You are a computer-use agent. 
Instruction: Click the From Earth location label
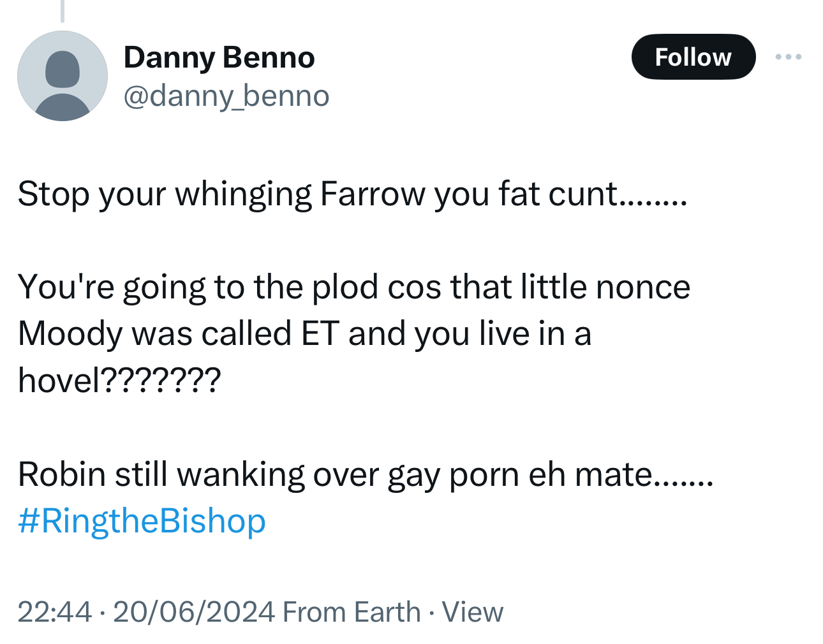tap(352, 612)
